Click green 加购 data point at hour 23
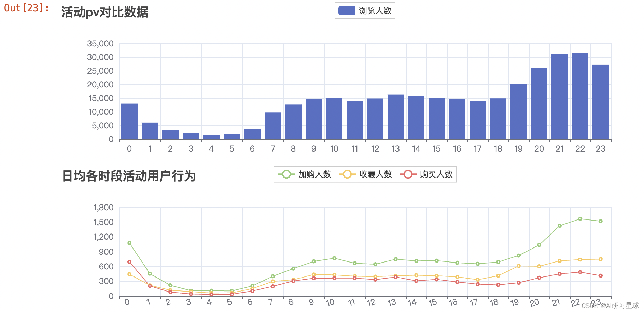This screenshot has width=644, height=312. tap(601, 221)
